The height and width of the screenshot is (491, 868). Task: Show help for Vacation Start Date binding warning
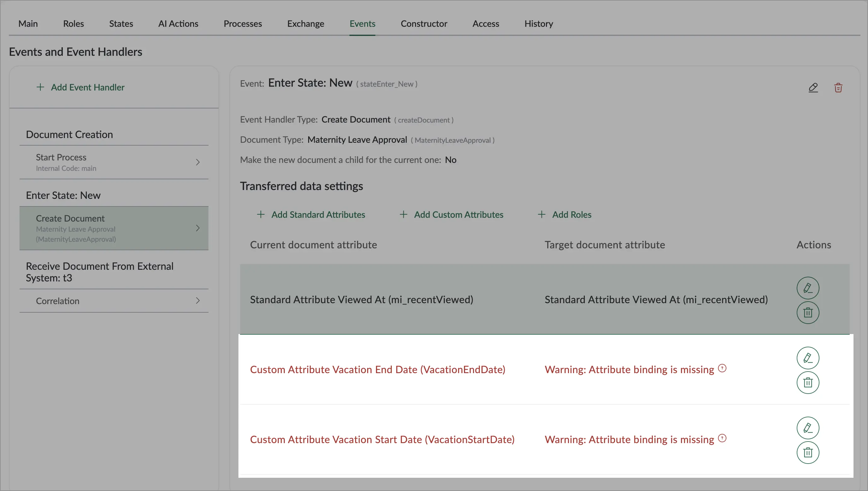(722, 438)
